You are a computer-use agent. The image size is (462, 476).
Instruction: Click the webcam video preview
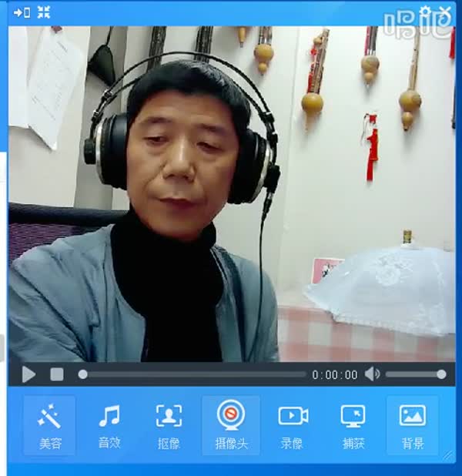click(231, 193)
